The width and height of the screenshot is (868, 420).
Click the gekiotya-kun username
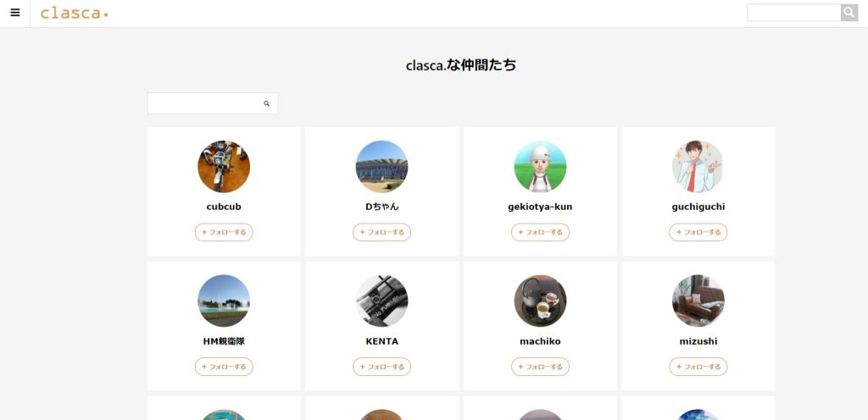540,207
